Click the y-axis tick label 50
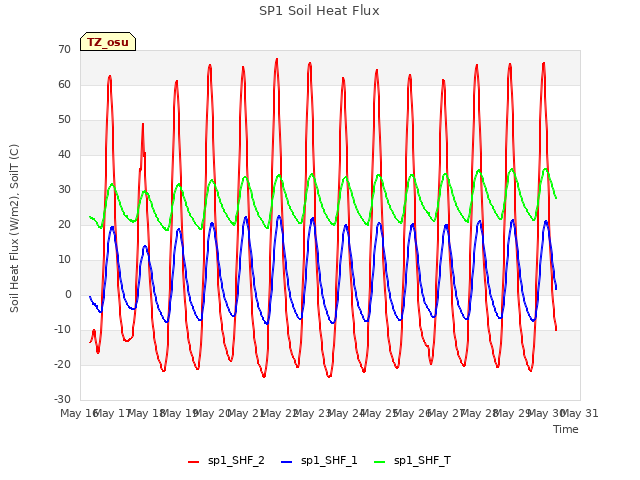The width and height of the screenshot is (640, 480). click(x=64, y=120)
